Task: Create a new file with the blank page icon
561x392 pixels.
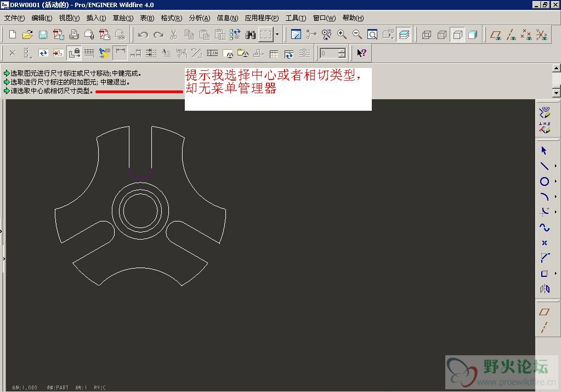Action: [x=12, y=35]
